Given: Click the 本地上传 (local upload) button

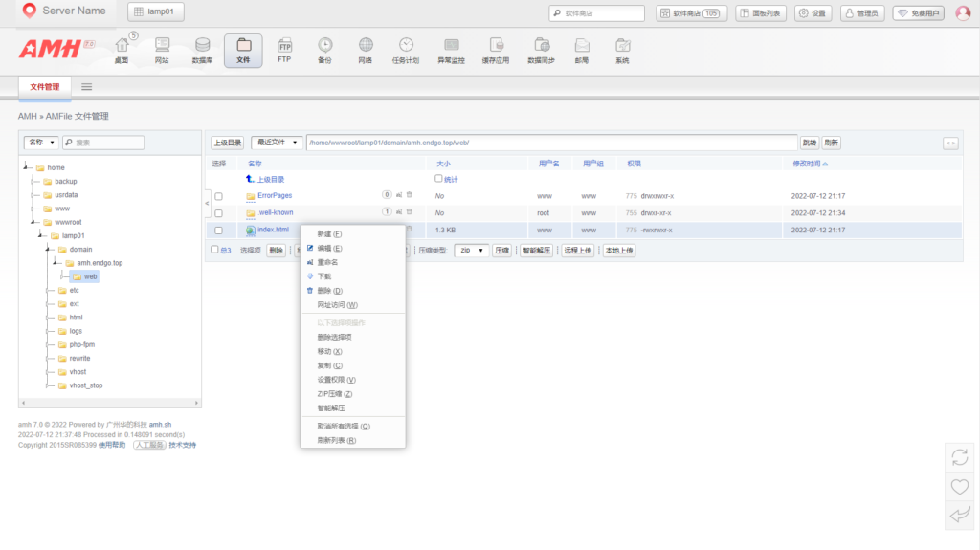Looking at the screenshot, I should pos(619,250).
